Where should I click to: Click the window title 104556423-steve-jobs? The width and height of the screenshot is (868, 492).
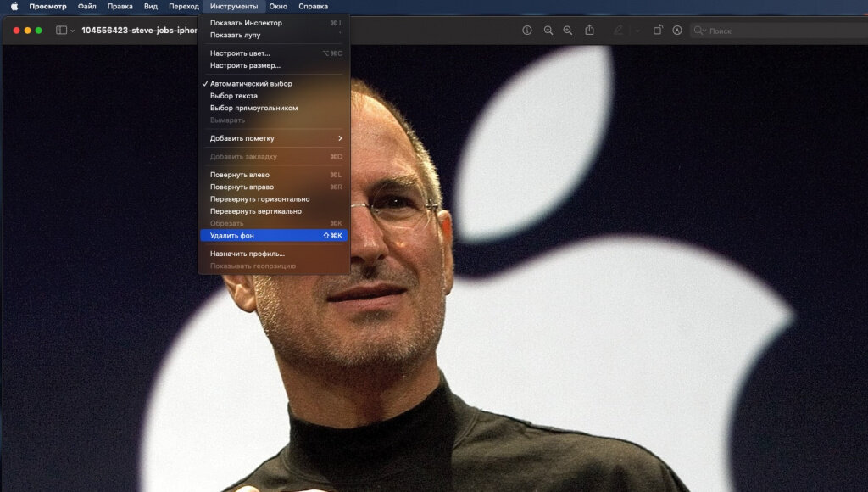139,31
